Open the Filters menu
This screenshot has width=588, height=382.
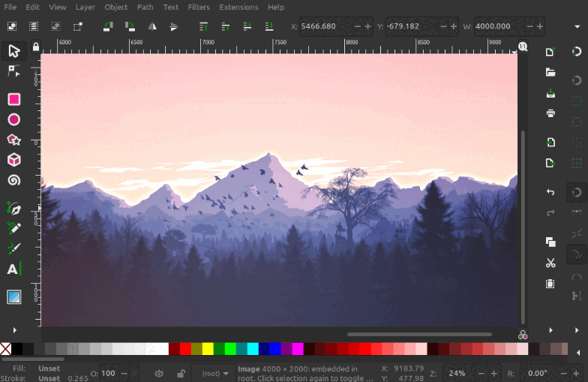tap(199, 8)
